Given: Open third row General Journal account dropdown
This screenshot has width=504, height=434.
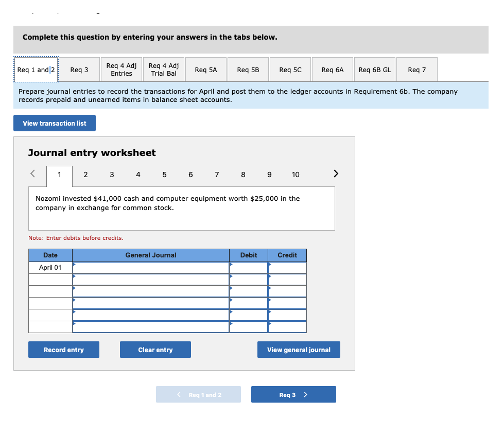Looking at the screenshot, I should pos(151,291).
